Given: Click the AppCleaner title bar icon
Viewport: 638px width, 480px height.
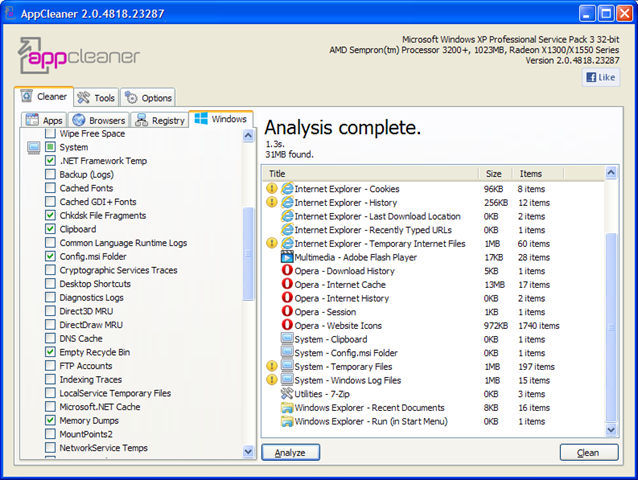Looking at the screenshot, I should [10, 13].
